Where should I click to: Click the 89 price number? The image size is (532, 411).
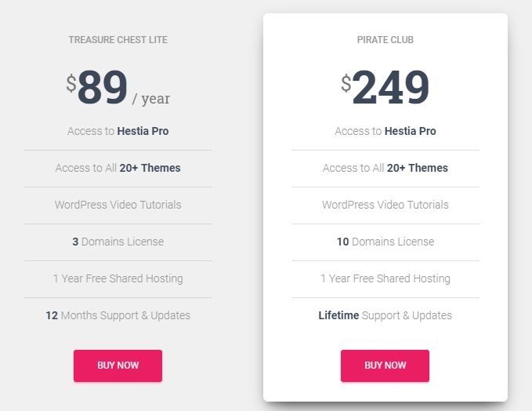tap(102, 88)
